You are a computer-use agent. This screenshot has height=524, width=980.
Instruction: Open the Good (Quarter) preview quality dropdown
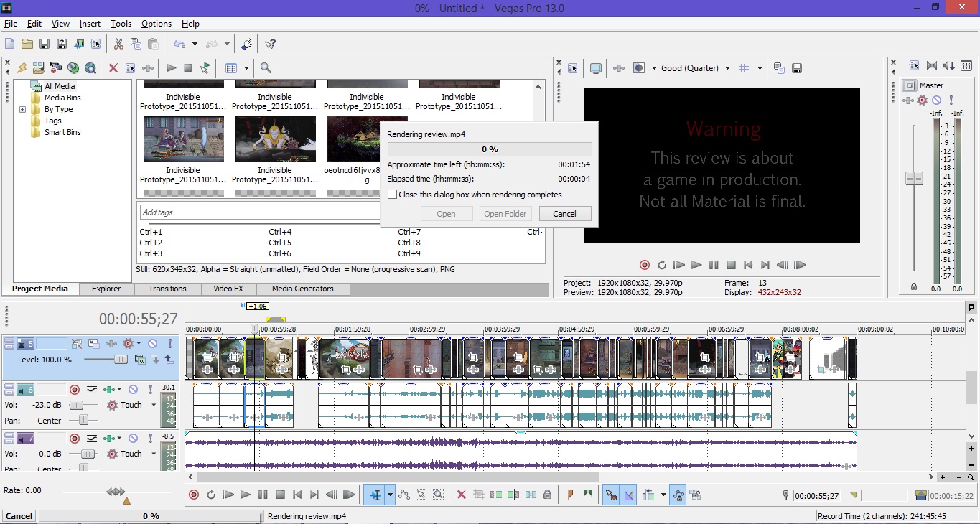point(727,68)
